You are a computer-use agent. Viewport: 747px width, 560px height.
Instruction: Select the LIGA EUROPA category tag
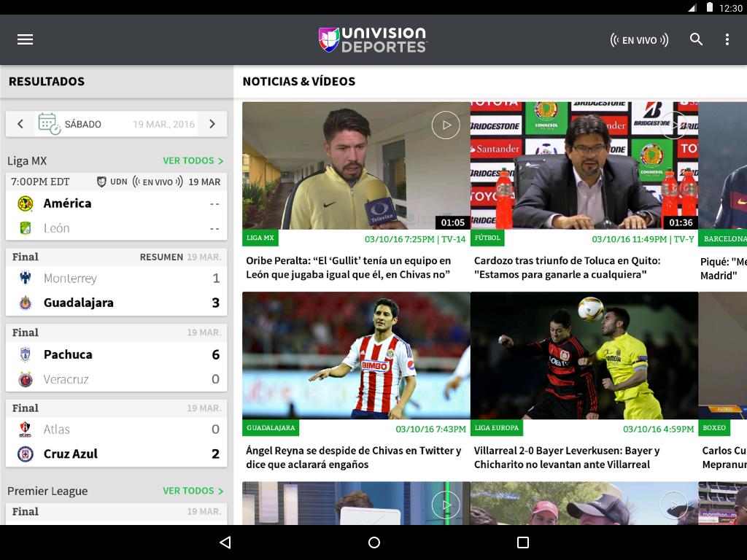click(496, 427)
